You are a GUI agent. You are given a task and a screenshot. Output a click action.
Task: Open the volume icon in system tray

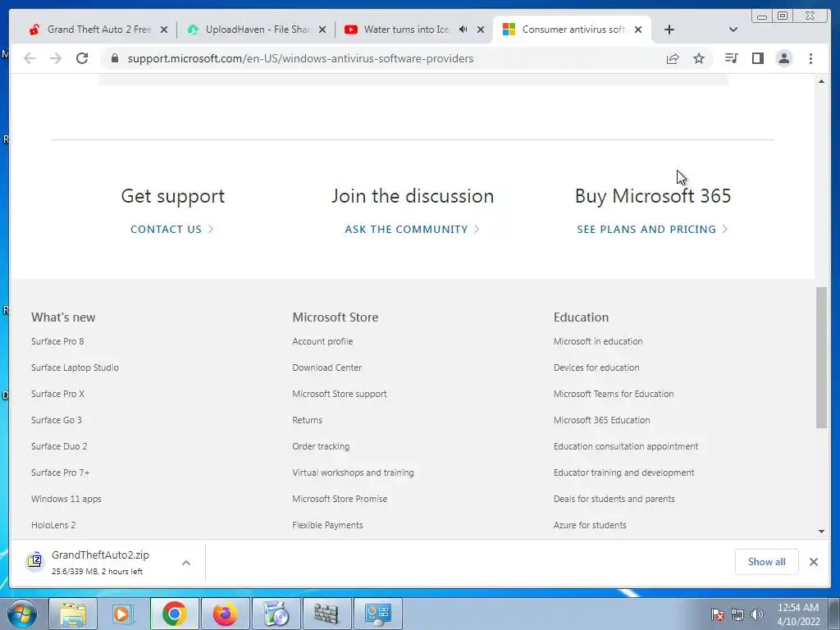tap(757, 614)
